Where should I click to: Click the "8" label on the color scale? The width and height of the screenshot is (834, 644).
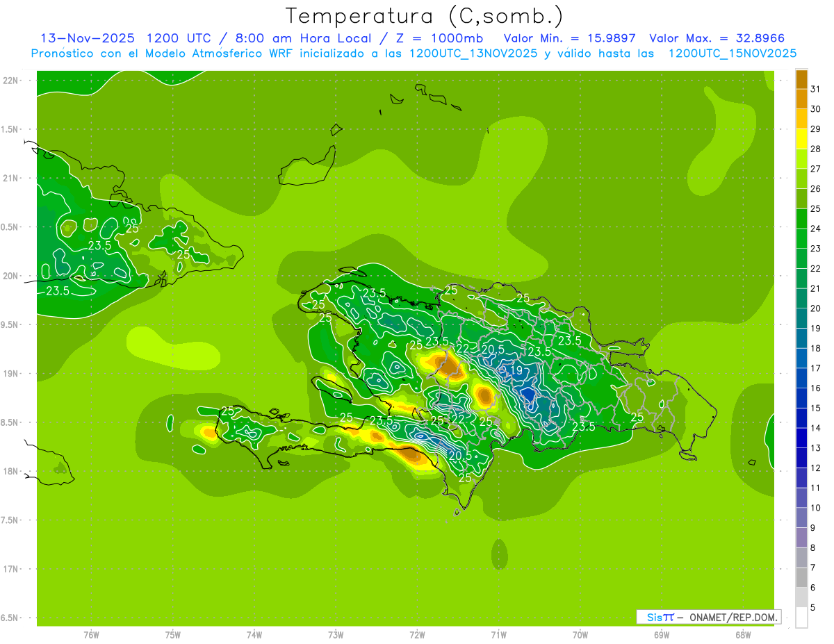pos(813,547)
